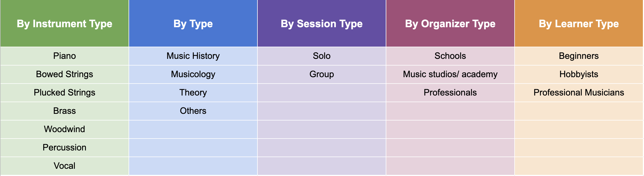
Task: Select the By Type header cell
Action: click(x=193, y=24)
